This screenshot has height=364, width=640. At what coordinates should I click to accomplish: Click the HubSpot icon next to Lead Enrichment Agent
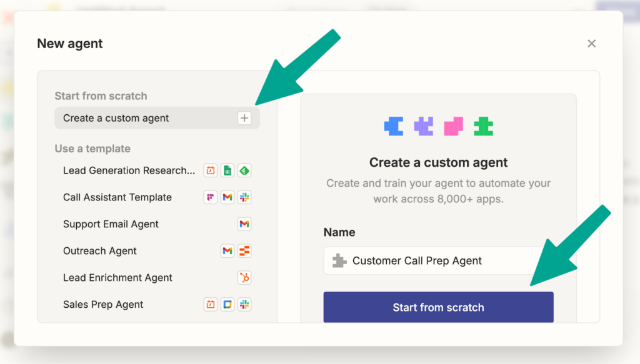click(x=244, y=278)
